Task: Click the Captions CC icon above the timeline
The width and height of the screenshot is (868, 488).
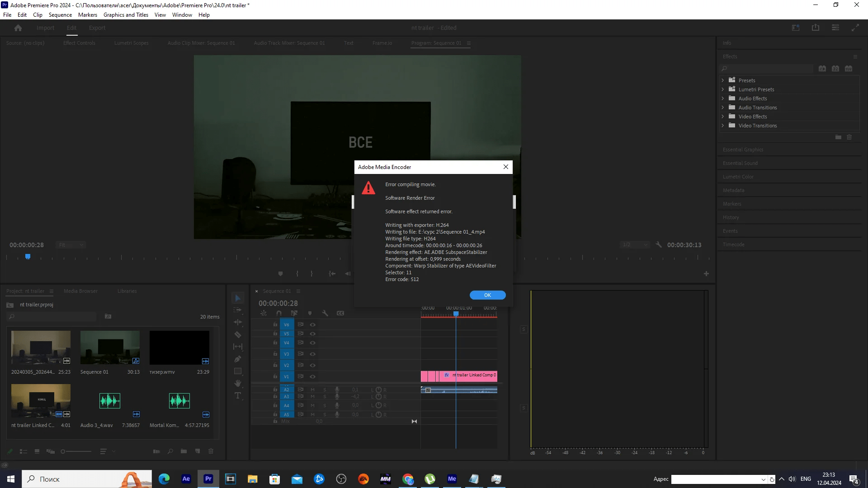Action: 340,313
